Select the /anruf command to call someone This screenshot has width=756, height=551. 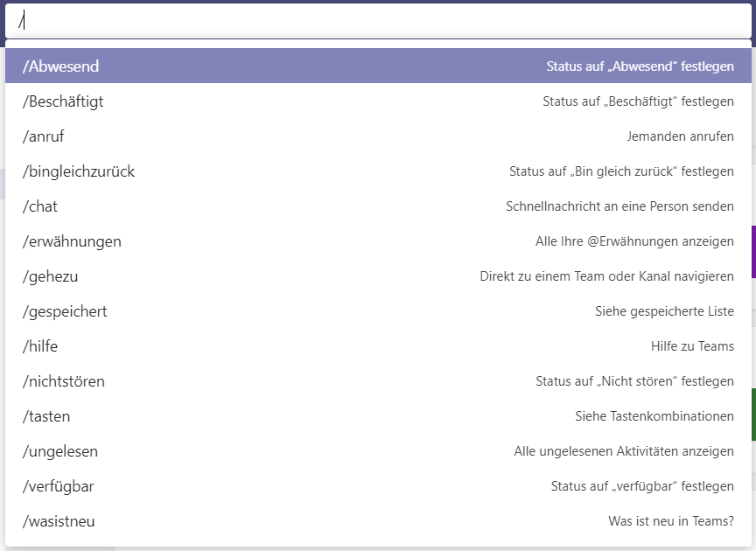pyautogui.click(x=378, y=136)
